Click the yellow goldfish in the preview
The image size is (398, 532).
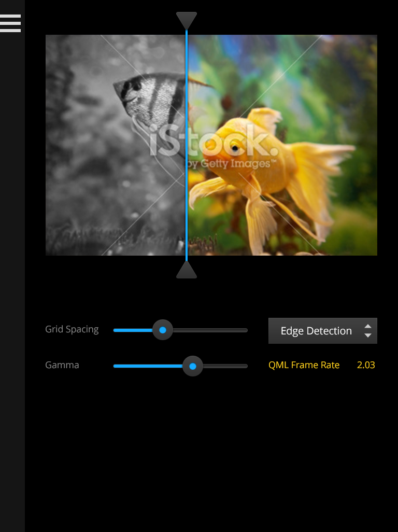pyautogui.click(x=268, y=170)
